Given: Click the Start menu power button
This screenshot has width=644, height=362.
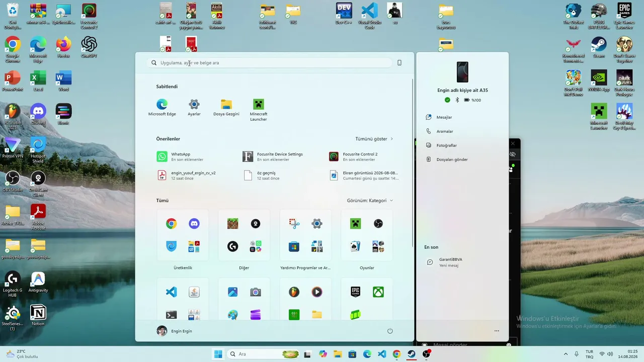Looking at the screenshot, I should [390, 331].
